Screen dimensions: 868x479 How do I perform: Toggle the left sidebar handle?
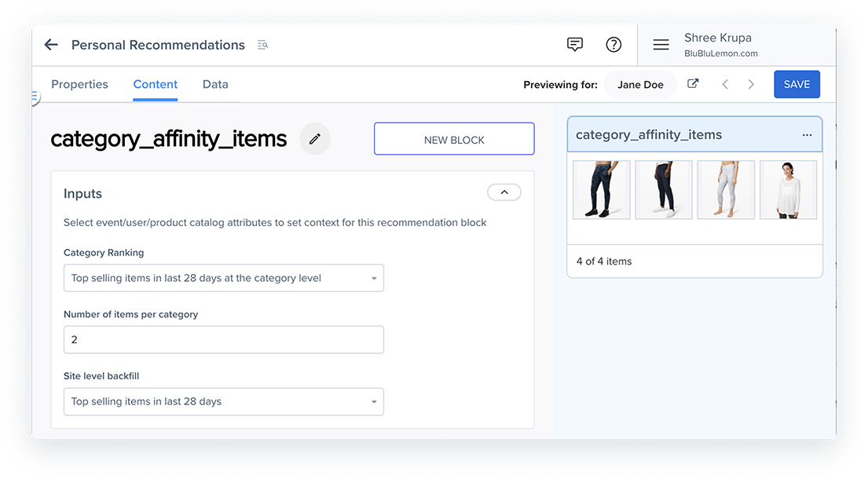(35, 97)
